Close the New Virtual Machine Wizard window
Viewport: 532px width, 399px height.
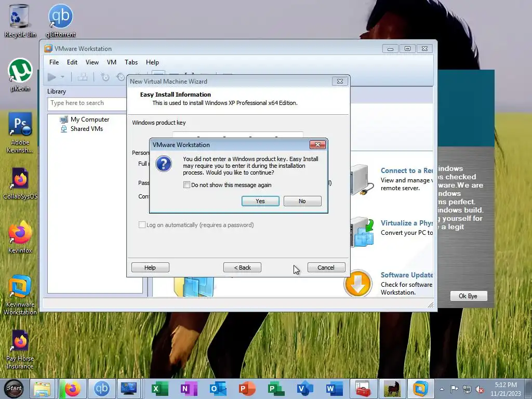[340, 82]
